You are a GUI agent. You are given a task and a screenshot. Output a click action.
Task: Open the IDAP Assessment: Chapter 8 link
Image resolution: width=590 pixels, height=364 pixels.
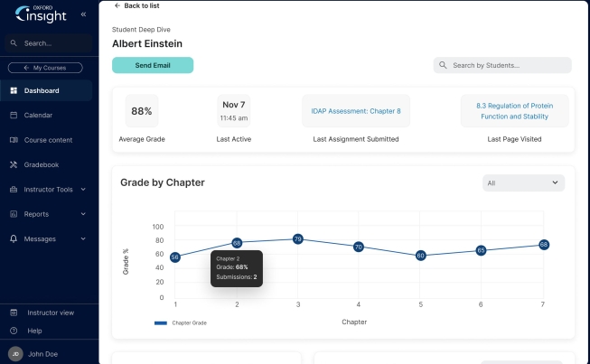click(x=355, y=111)
